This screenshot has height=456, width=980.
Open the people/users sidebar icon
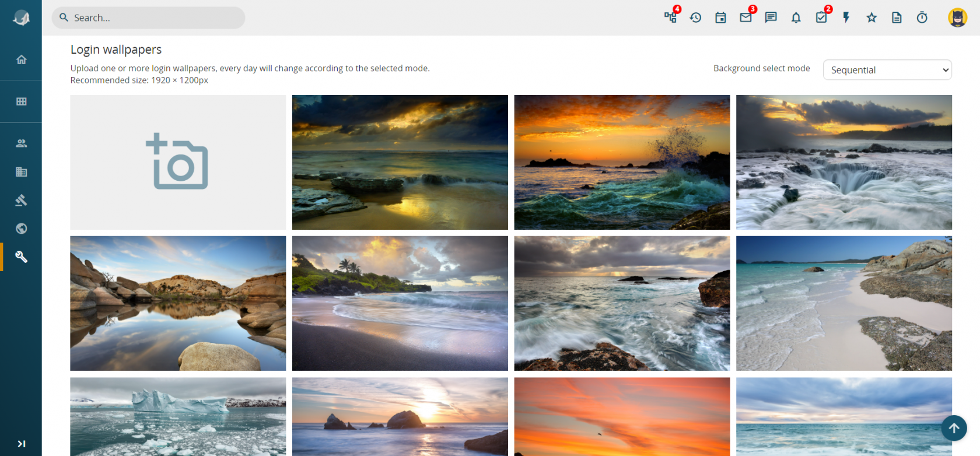[x=22, y=143]
